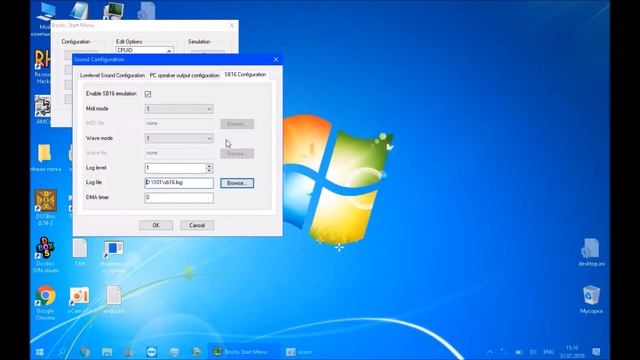
Task: Open File Explorer from taskbar
Action: tap(107, 352)
